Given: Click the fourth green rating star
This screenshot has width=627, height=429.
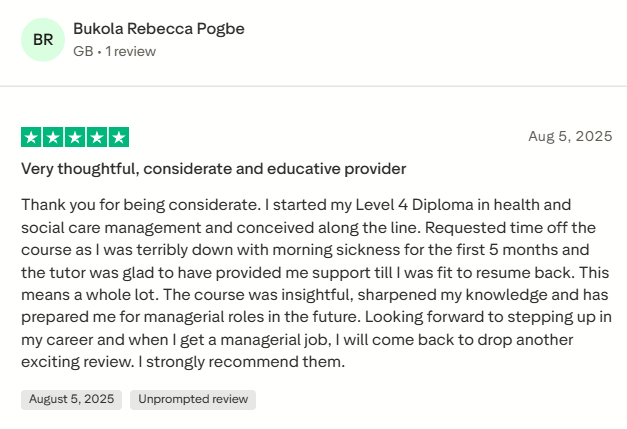Looking at the screenshot, I should pos(97,138).
